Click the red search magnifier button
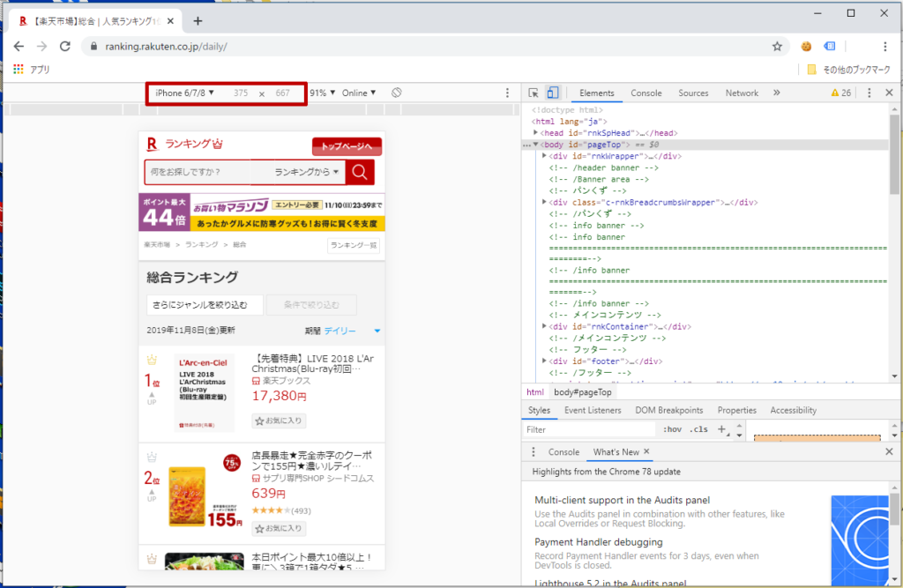The height and width of the screenshot is (588, 903). (x=360, y=172)
